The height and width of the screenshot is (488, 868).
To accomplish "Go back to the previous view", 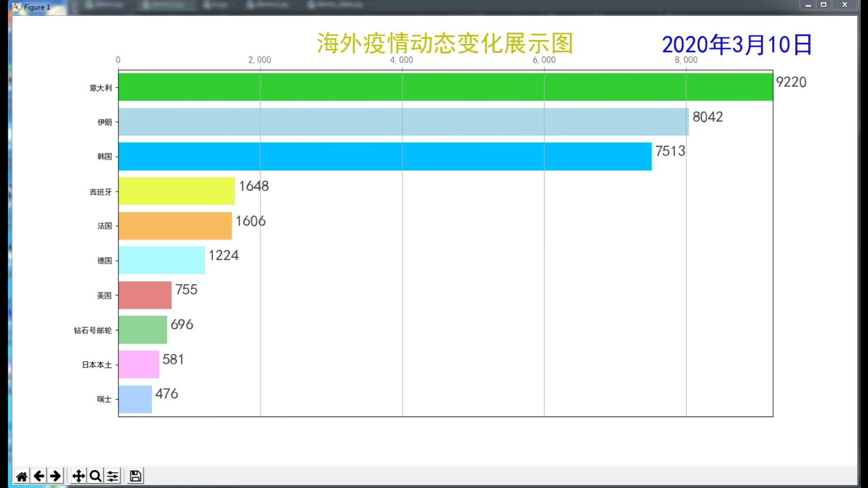I will tap(39, 476).
